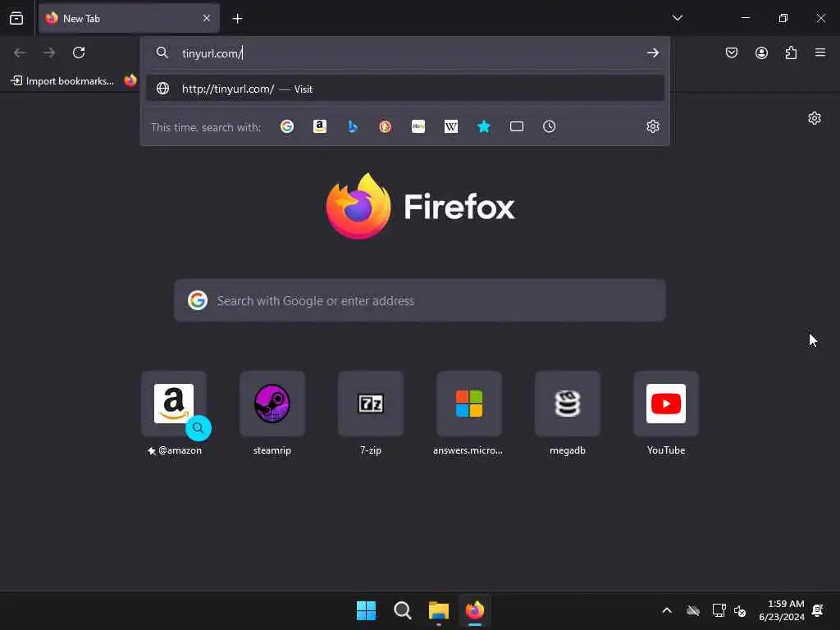Search history with the clock icon

click(549, 126)
